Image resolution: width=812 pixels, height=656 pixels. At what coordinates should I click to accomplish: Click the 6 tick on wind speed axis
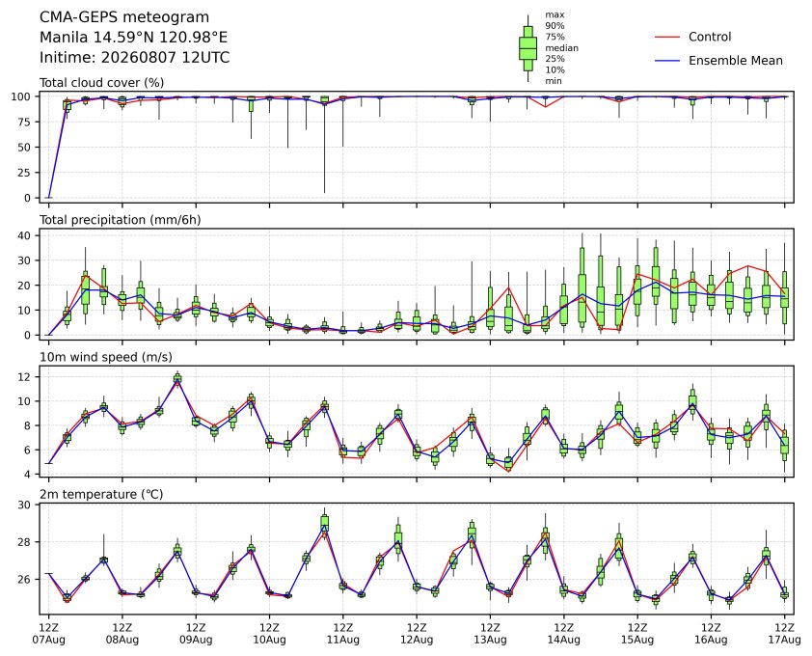(x=28, y=450)
